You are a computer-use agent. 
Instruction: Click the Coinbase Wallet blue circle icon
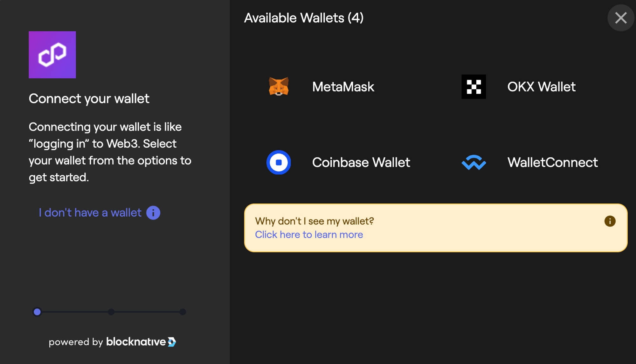279,162
